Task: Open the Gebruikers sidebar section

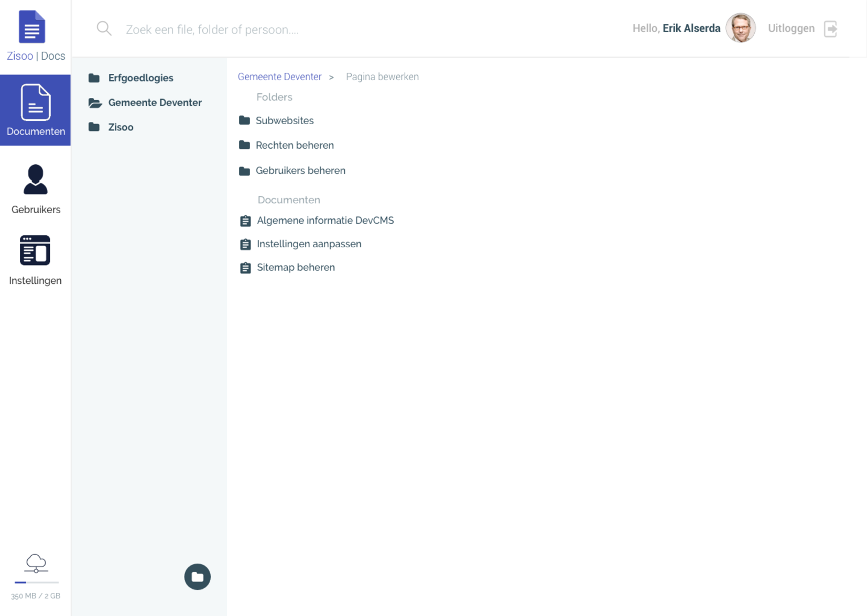Action: (x=35, y=189)
